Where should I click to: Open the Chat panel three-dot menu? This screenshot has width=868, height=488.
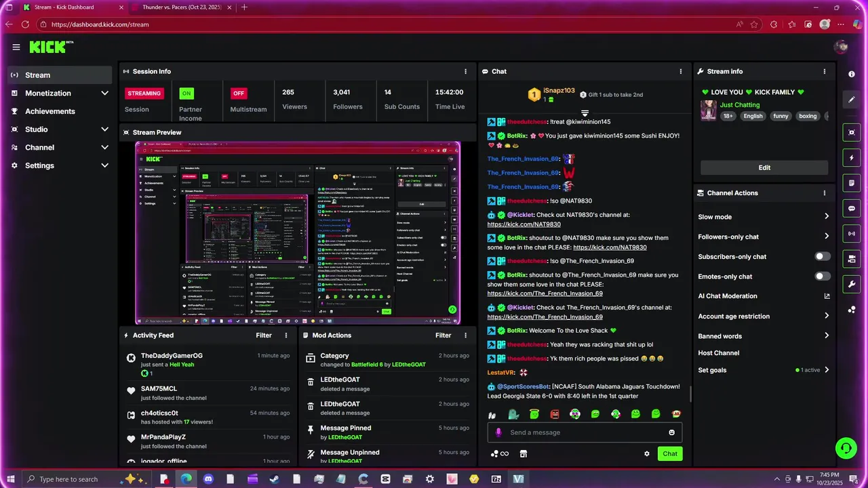tap(681, 71)
